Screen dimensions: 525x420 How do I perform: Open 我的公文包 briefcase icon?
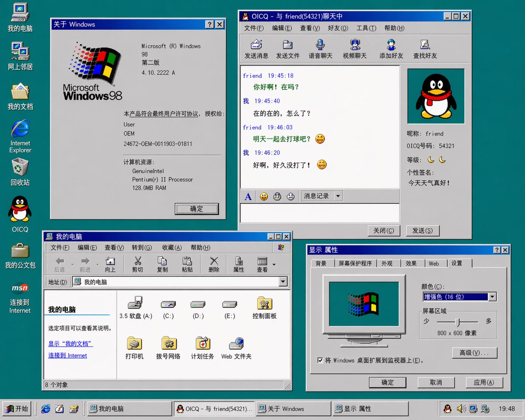(20, 256)
